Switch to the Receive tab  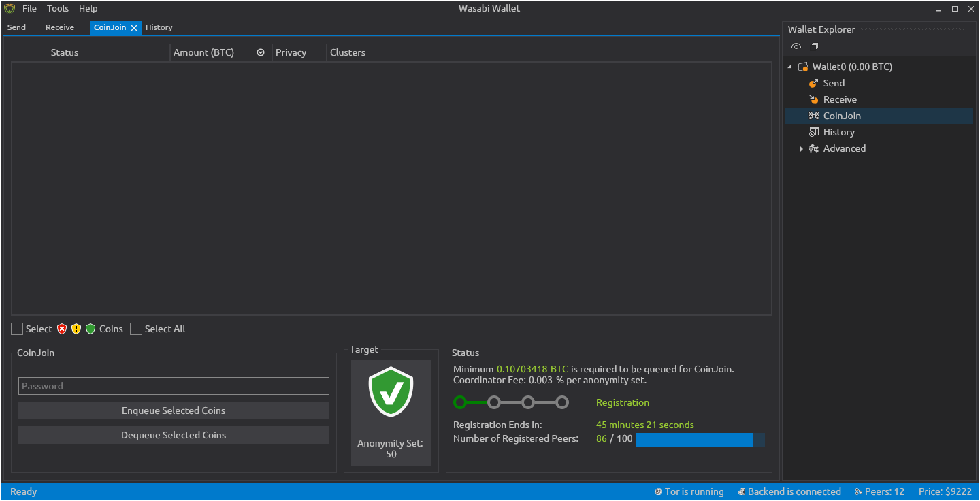(60, 27)
